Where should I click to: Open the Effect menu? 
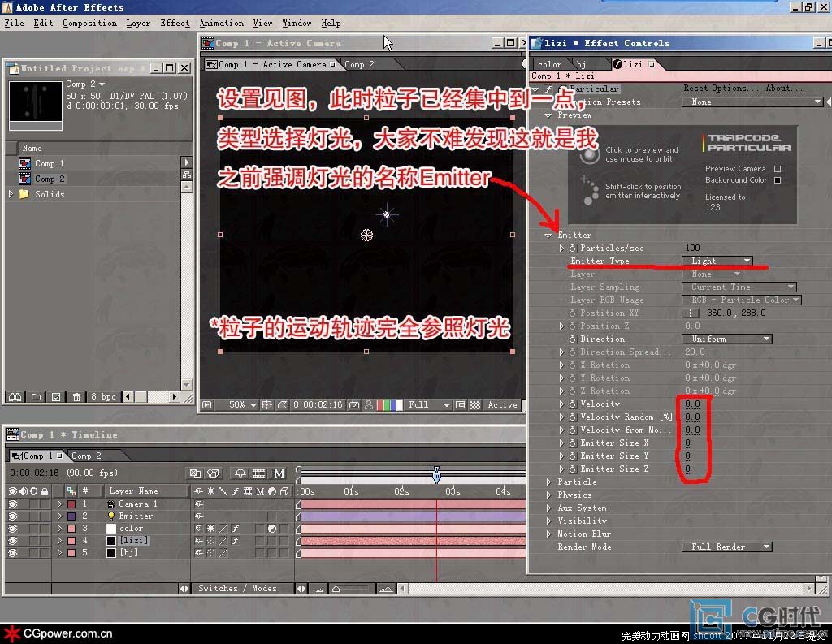point(175,24)
